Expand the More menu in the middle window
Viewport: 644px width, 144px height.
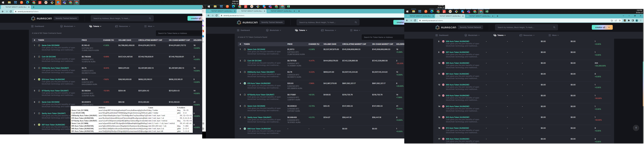[355, 30]
